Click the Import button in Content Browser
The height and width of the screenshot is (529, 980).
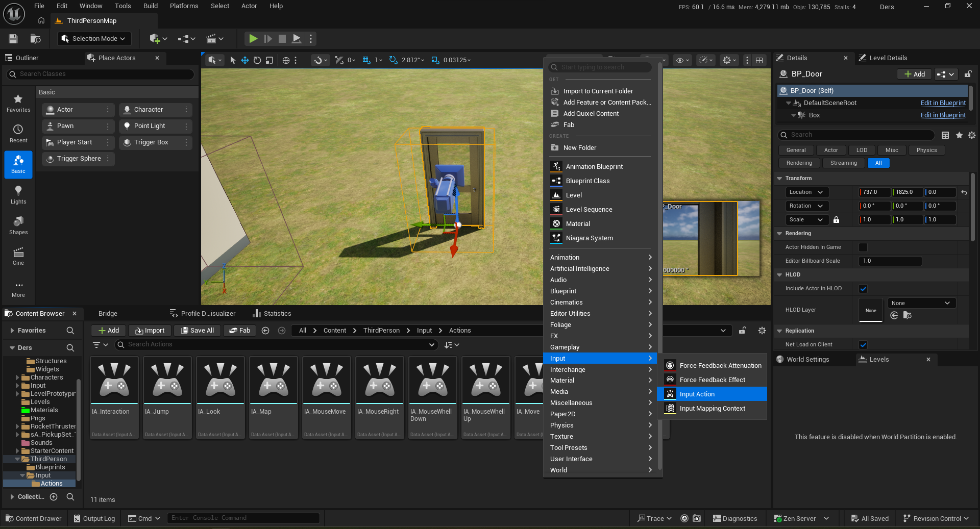[x=150, y=331]
